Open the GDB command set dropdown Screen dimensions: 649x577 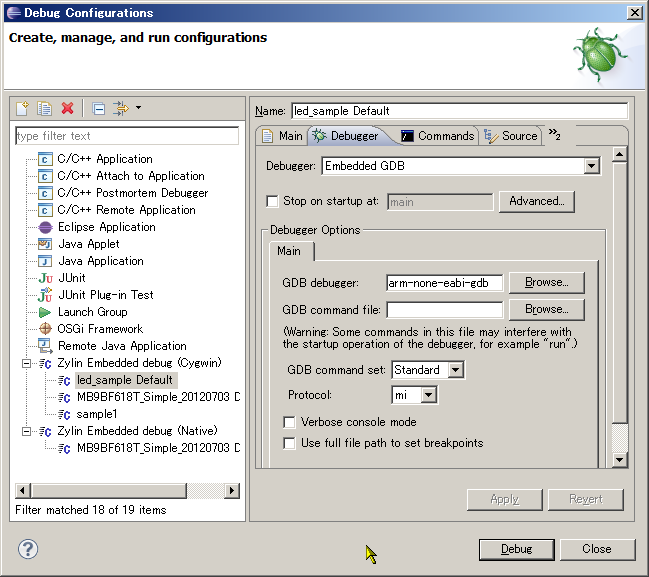pyautogui.click(x=455, y=370)
